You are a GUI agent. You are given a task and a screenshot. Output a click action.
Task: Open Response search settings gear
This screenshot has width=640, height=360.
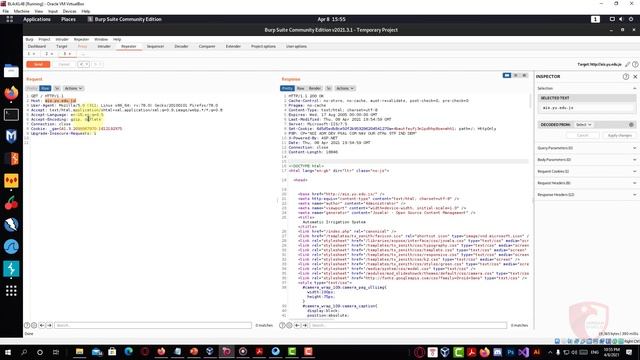pyautogui.click(x=289, y=325)
